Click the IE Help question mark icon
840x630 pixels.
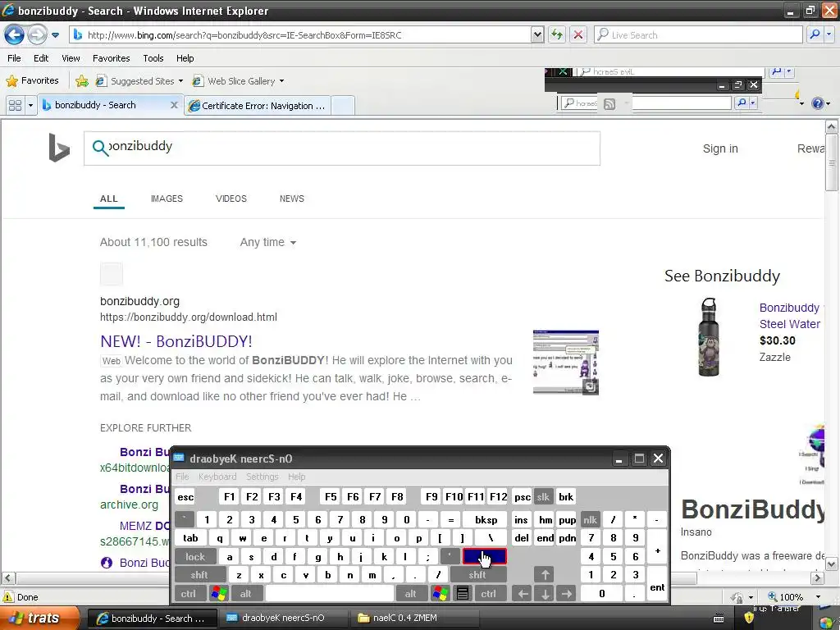[x=818, y=103]
